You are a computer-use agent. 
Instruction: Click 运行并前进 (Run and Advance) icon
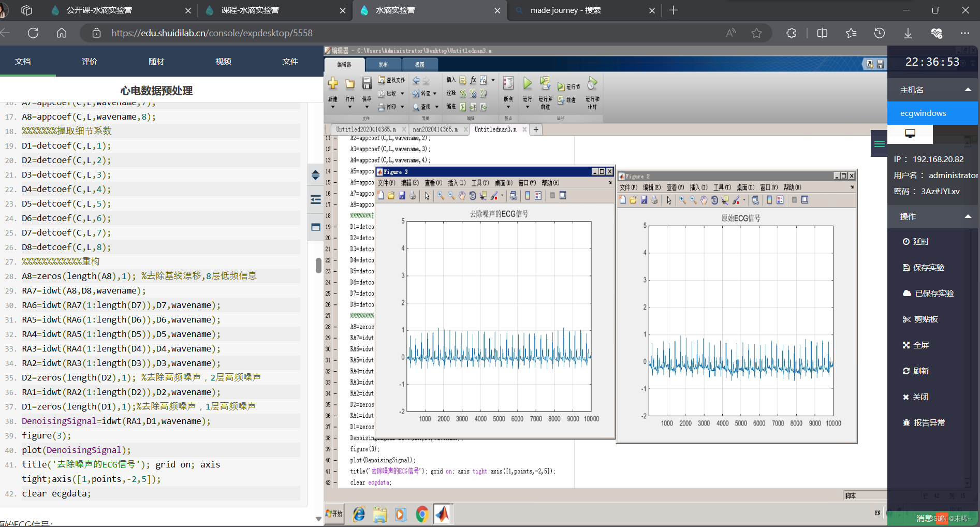coord(545,83)
